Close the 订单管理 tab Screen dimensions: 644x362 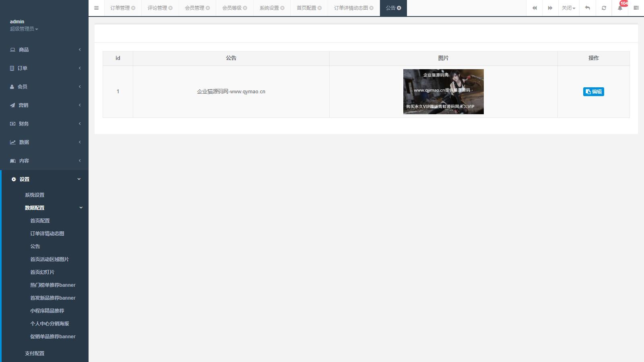[x=133, y=8]
